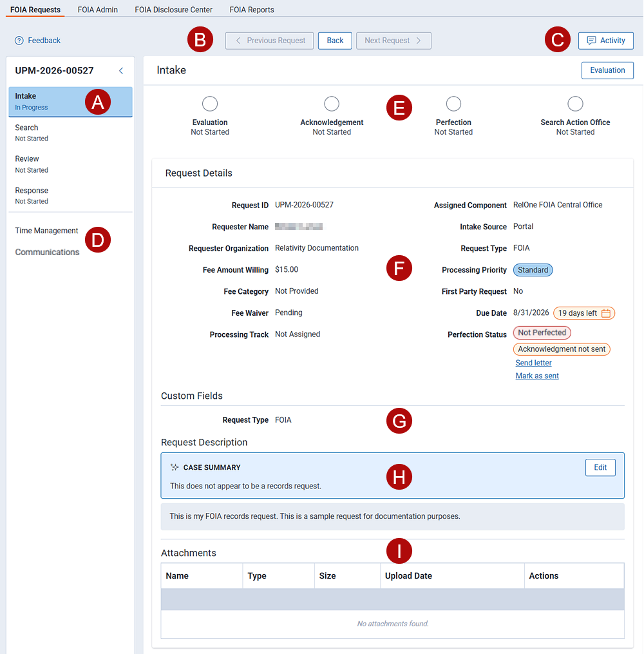The image size is (644, 654).
Task: Click the Mark as sent link
Action: [x=537, y=376]
